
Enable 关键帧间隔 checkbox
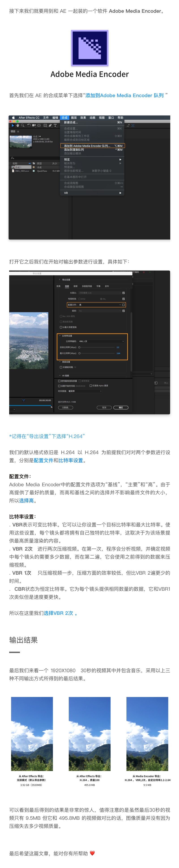[61, 367]
